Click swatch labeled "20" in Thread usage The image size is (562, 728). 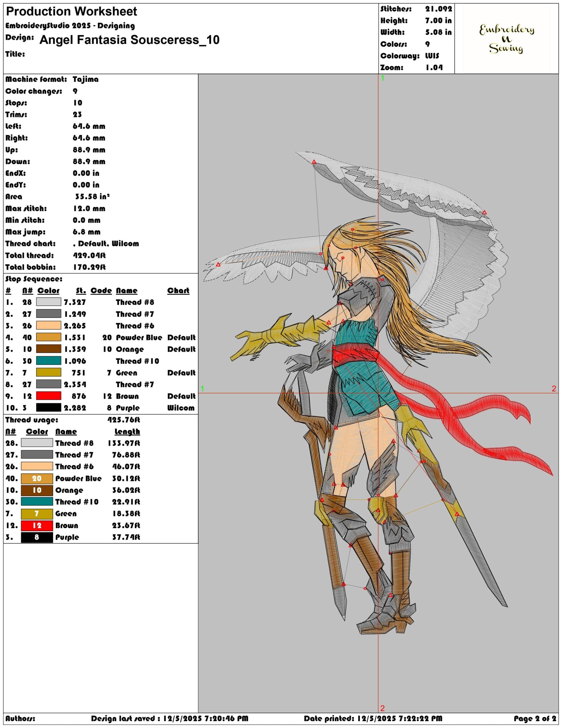pyautogui.click(x=37, y=478)
